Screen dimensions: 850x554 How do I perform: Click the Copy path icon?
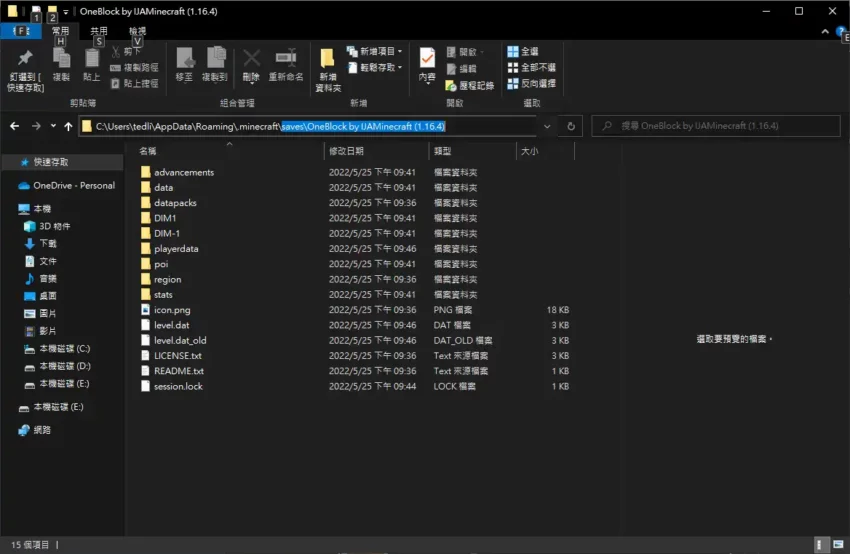point(115,68)
